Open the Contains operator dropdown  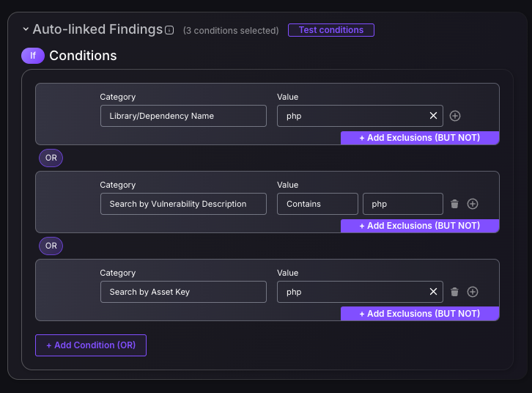point(317,204)
